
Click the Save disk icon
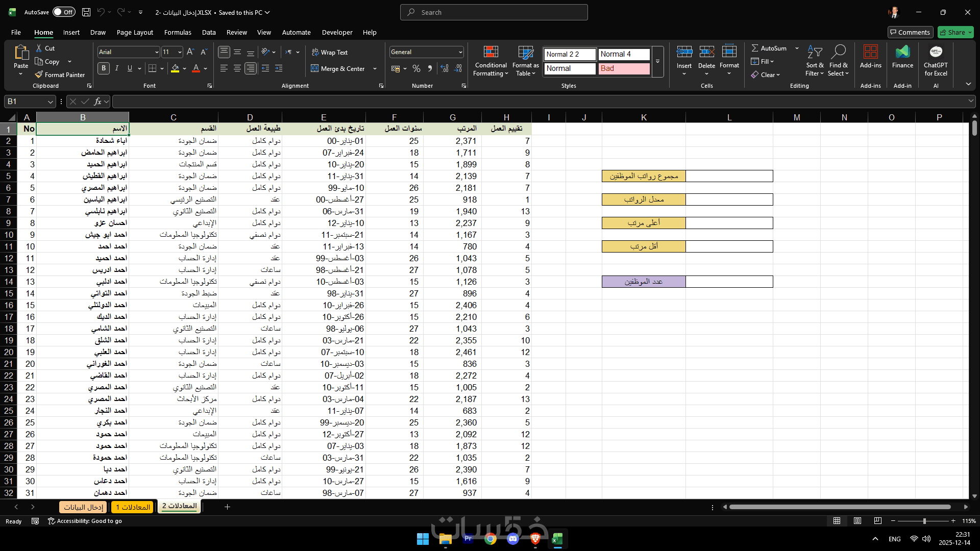[86, 12]
